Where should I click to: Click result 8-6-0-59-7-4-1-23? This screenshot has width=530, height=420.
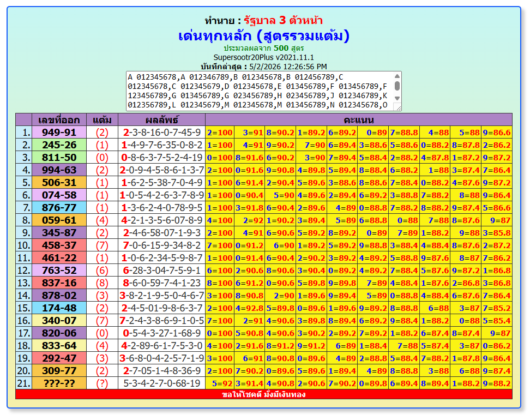[x=161, y=283]
